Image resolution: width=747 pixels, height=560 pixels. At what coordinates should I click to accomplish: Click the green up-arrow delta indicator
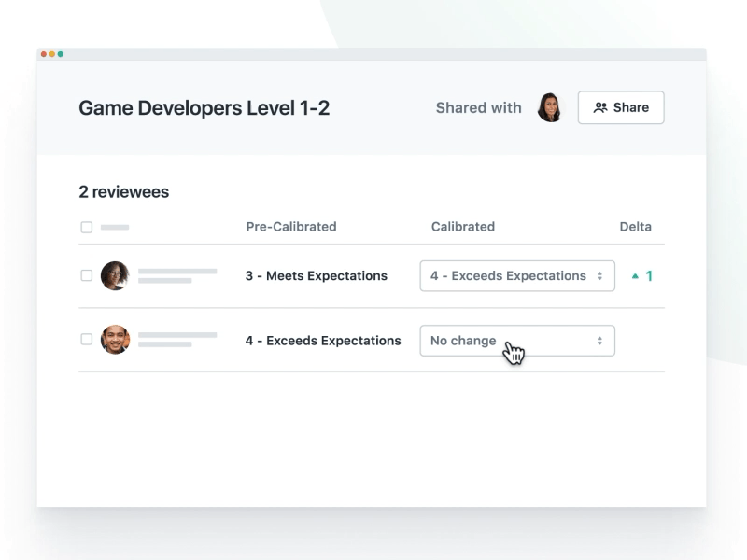pos(636,275)
